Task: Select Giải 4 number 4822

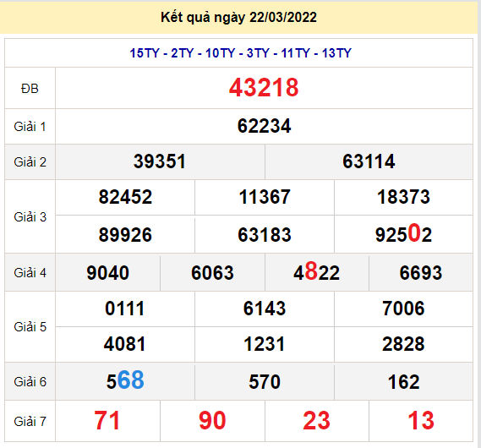Action: click(x=316, y=271)
